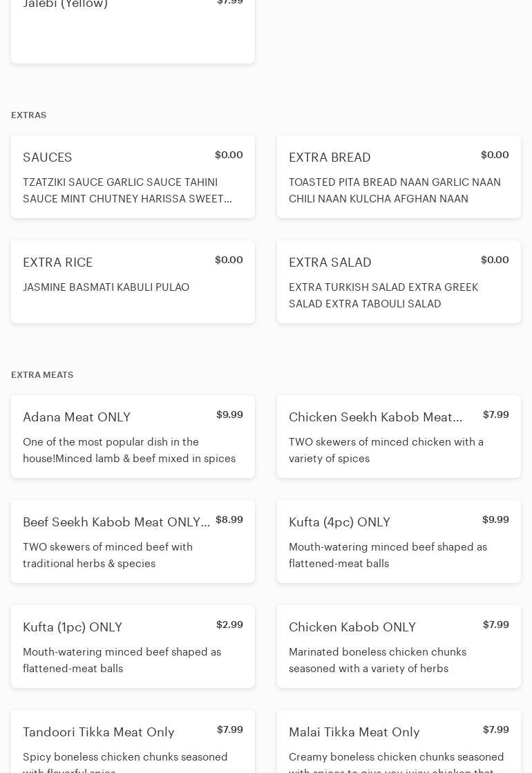Viewport: 532px width, 773px height.
Task: Open the Malai Tikka Meat Only card
Action: (x=399, y=742)
